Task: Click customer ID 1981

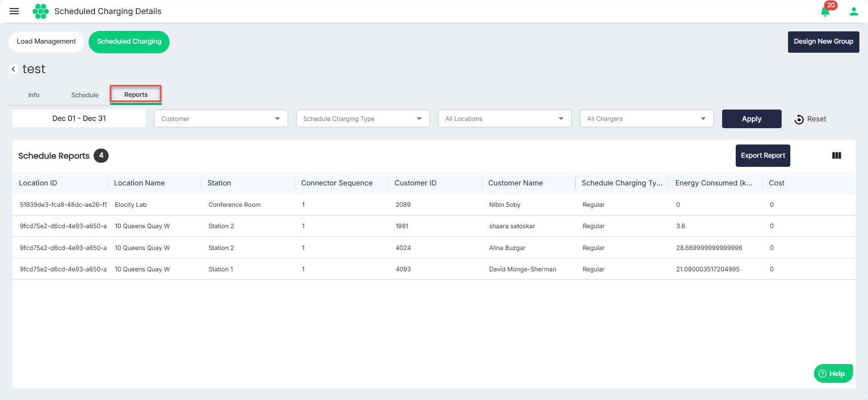Action: click(x=402, y=226)
